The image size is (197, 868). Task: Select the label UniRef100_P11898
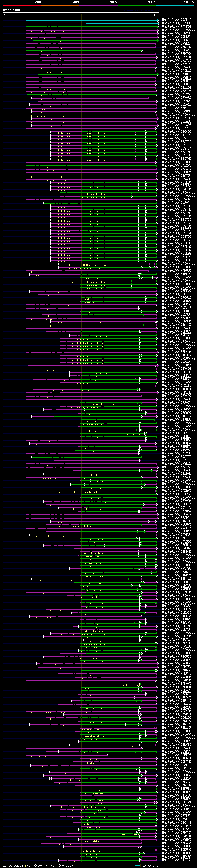pos(177,125)
